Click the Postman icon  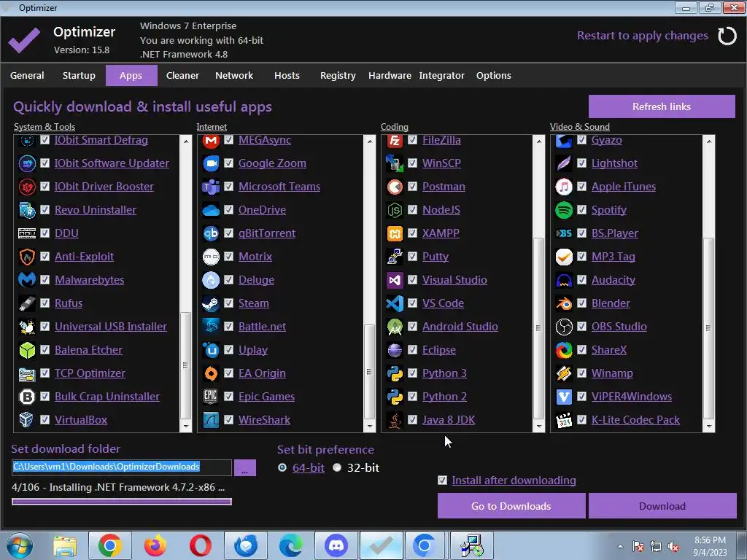(x=395, y=186)
